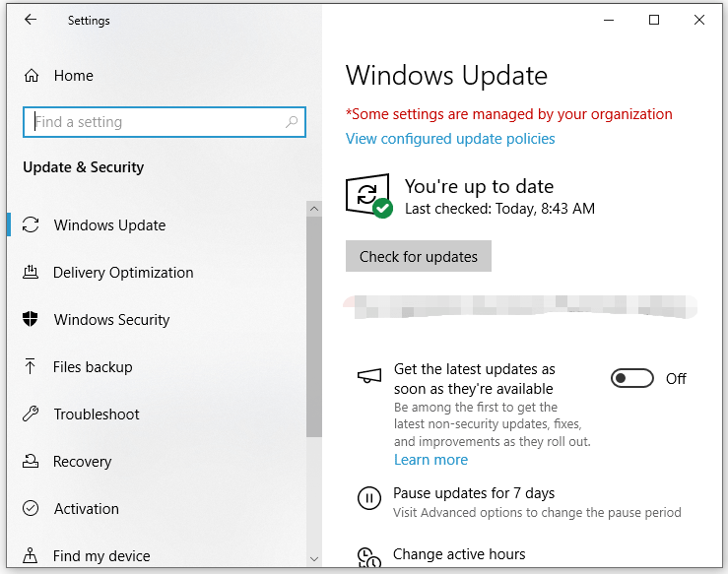Close the Settings window

(x=699, y=20)
